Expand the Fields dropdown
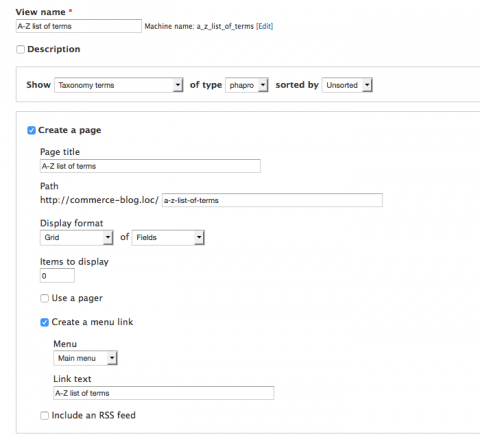480x439 pixels. pyautogui.click(x=168, y=238)
